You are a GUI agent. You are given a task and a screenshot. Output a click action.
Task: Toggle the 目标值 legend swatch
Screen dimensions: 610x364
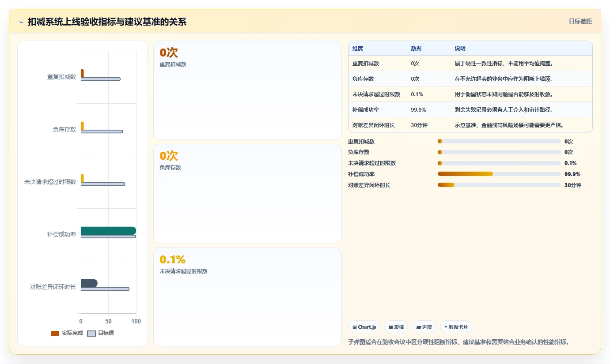[91, 334]
